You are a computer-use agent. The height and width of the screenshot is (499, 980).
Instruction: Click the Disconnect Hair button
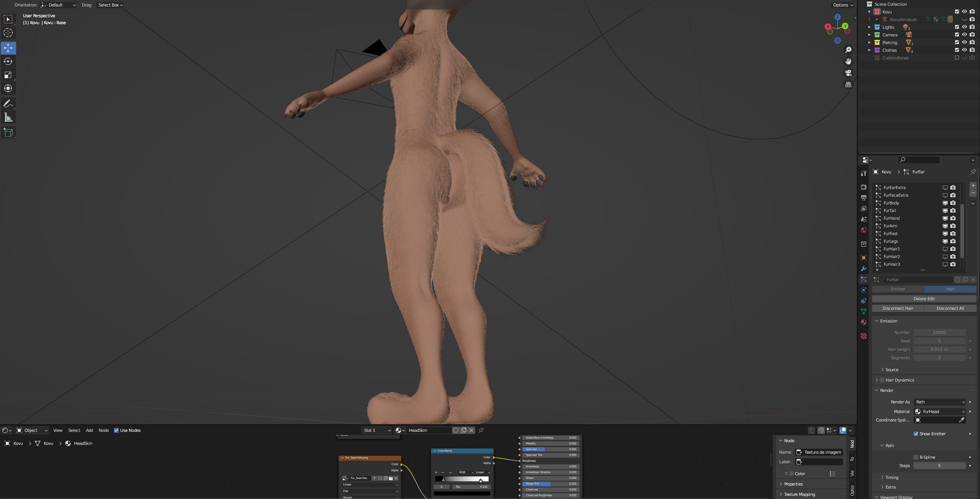[x=898, y=308]
